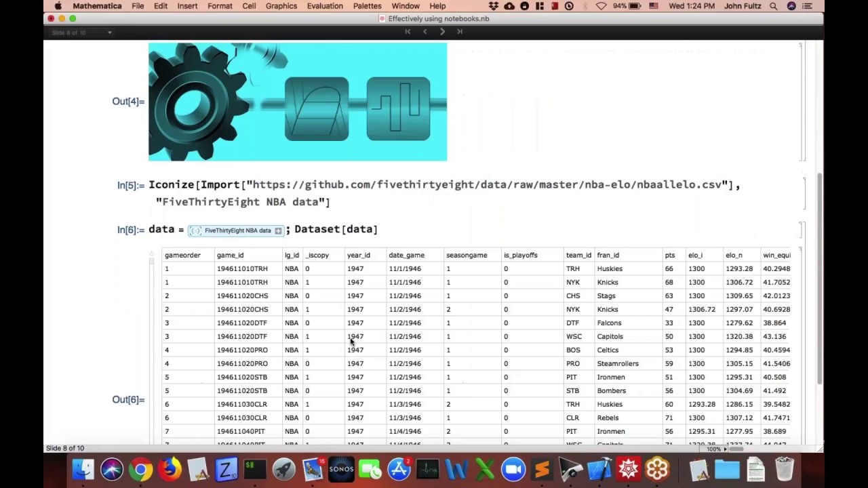Click the year_id column header
The height and width of the screenshot is (488, 868).
(359, 256)
